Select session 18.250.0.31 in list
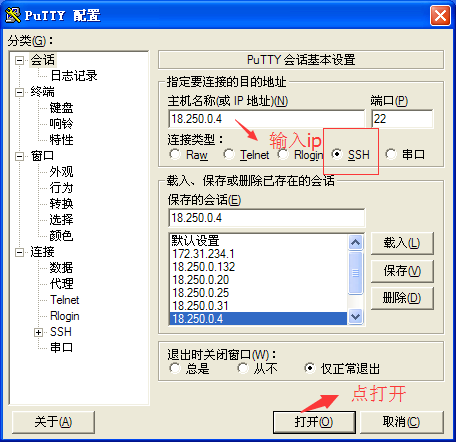The image size is (456, 442). (258, 306)
